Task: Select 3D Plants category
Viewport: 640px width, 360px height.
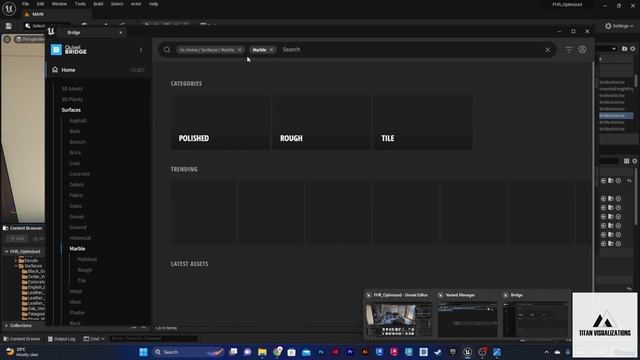Action: point(72,99)
